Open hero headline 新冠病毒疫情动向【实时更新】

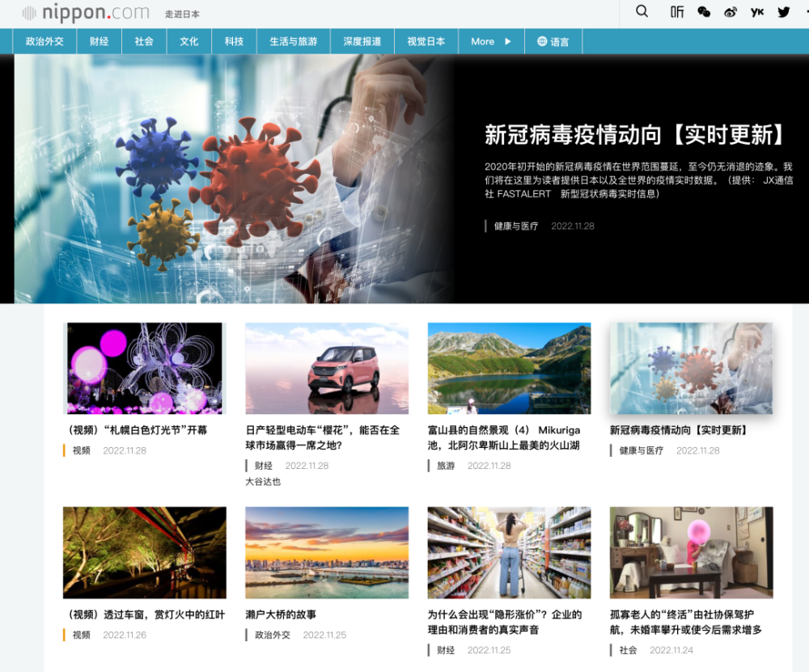click(x=634, y=135)
